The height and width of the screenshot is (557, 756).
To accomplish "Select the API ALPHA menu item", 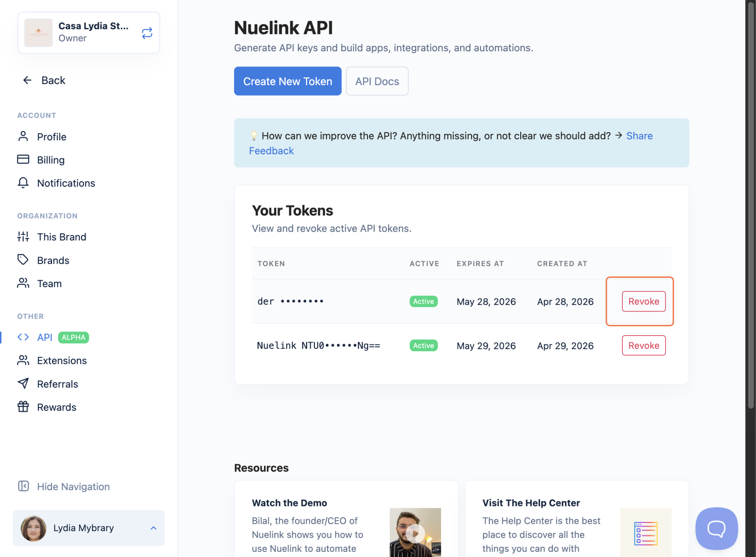I will coord(45,337).
